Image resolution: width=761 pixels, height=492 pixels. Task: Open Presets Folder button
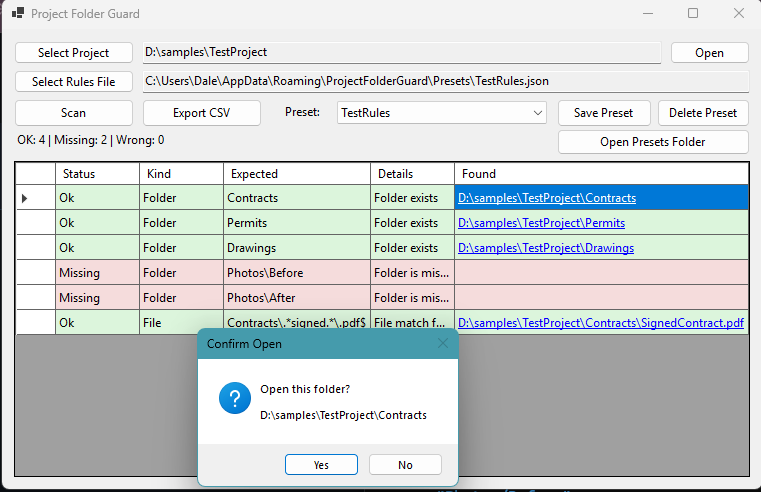point(652,142)
